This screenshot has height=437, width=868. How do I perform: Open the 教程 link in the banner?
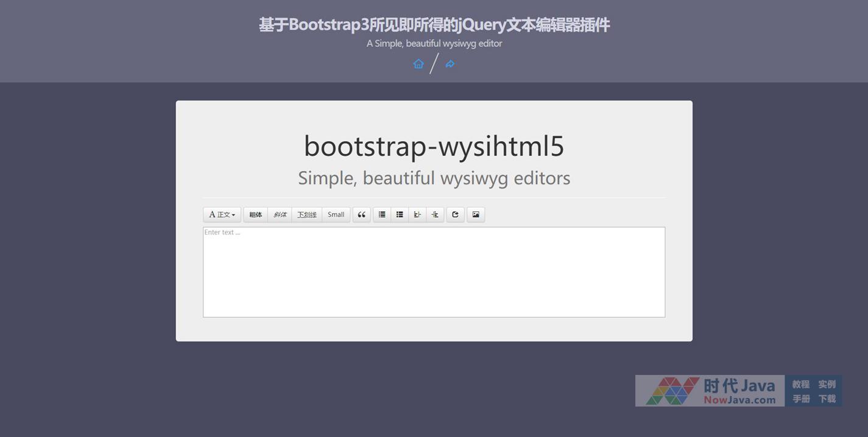pos(800,384)
